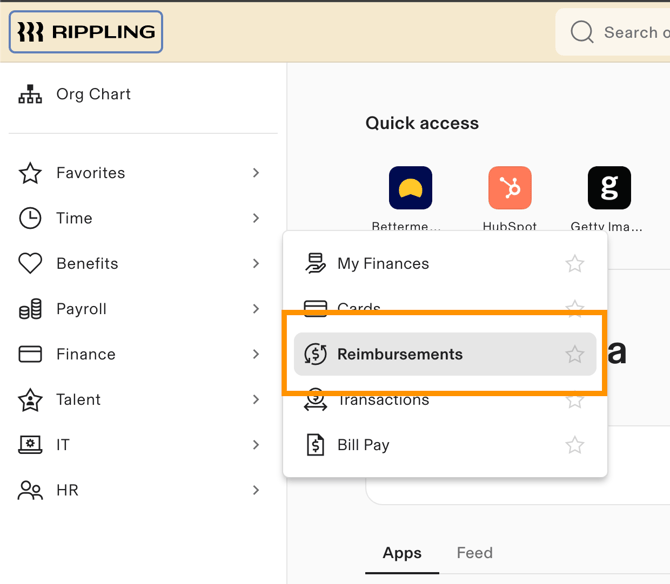Expand the HR submenu chevron
Image resolution: width=670 pixels, height=584 pixels.
(x=256, y=490)
